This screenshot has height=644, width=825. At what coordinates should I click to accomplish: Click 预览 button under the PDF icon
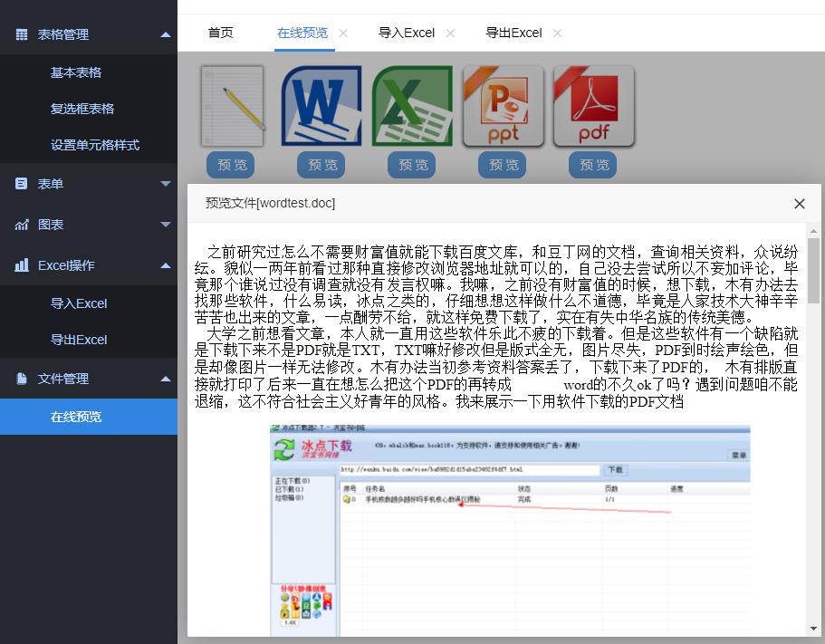(592, 165)
